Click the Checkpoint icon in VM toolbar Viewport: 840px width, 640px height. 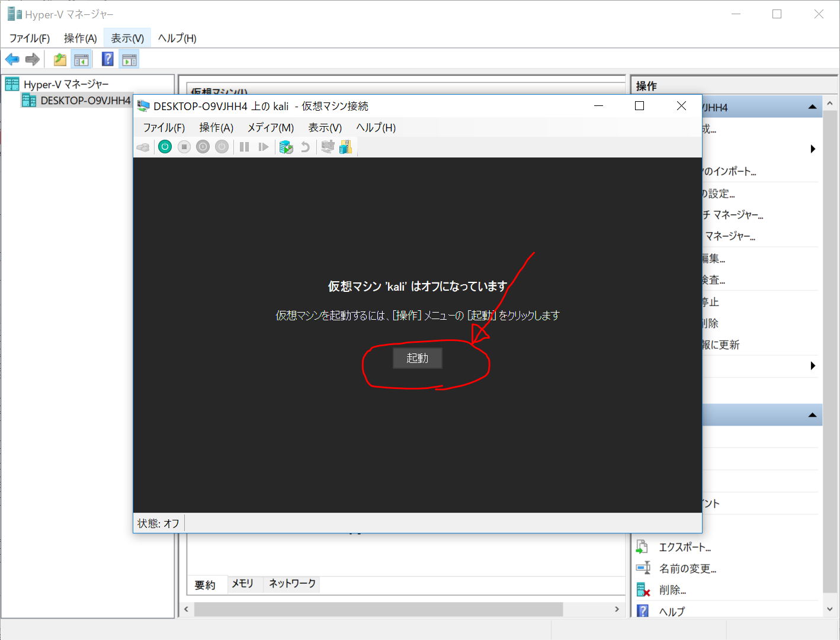(286, 147)
